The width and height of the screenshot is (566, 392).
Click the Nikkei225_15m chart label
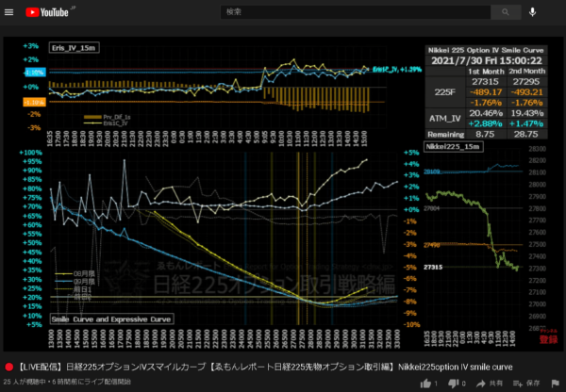[x=453, y=147]
